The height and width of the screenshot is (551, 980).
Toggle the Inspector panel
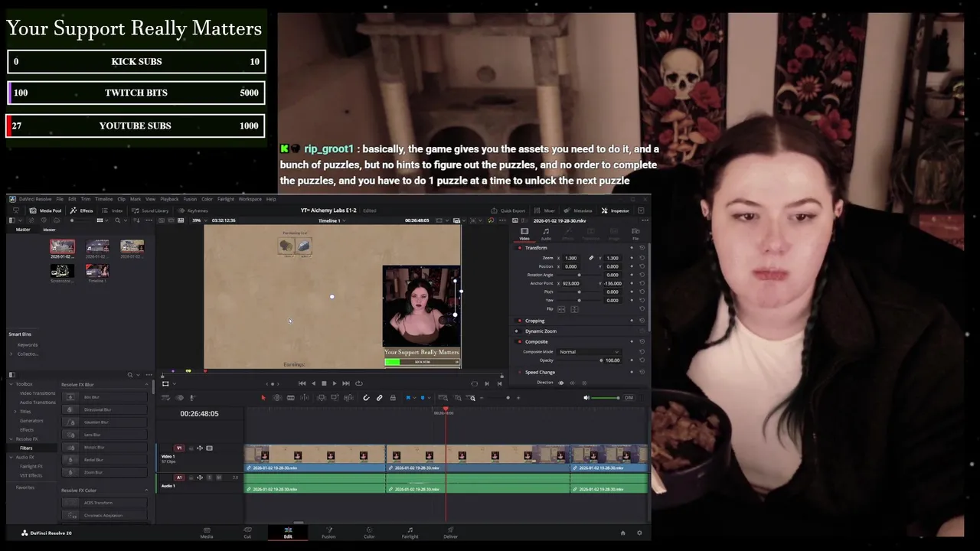(x=616, y=210)
